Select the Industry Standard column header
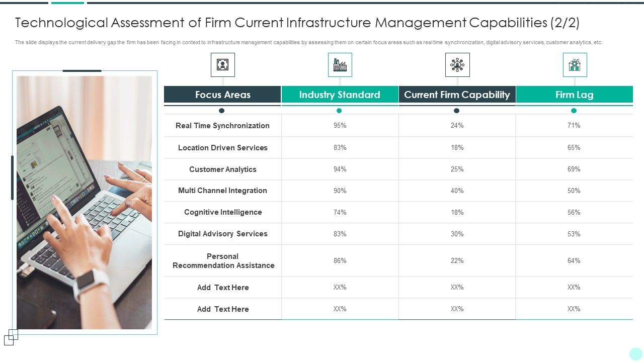Viewport: 644px width, 362px height. coord(340,95)
